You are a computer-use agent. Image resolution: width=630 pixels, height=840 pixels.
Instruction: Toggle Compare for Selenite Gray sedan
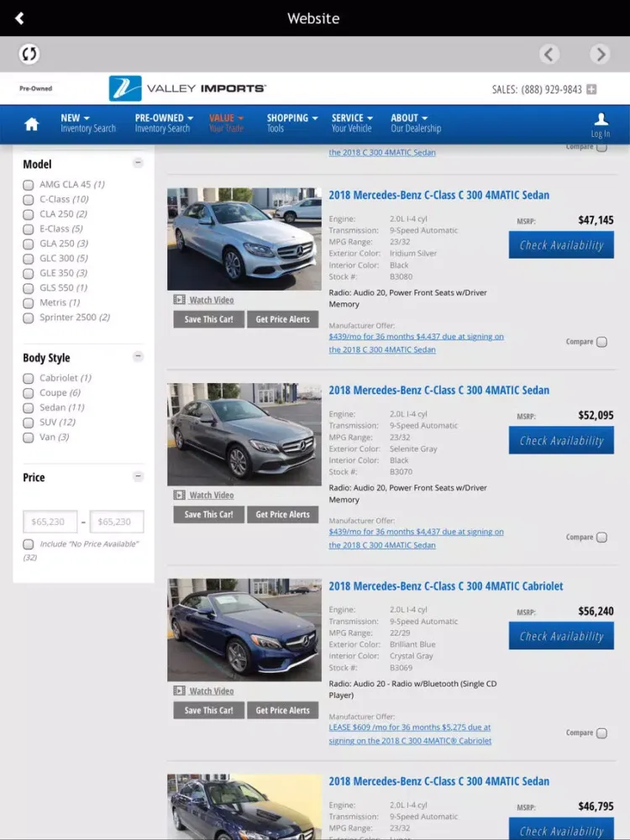point(601,538)
